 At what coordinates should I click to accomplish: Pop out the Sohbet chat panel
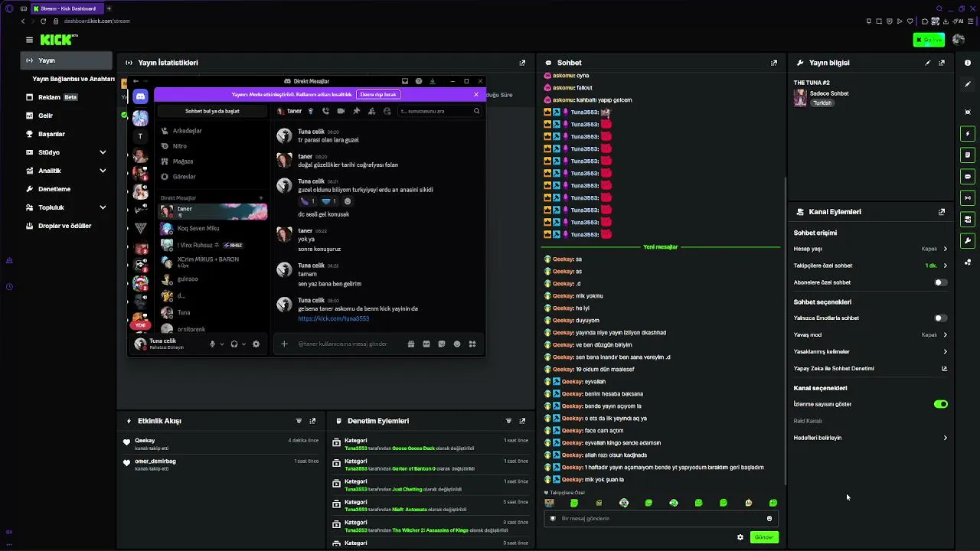[x=774, y=63]
